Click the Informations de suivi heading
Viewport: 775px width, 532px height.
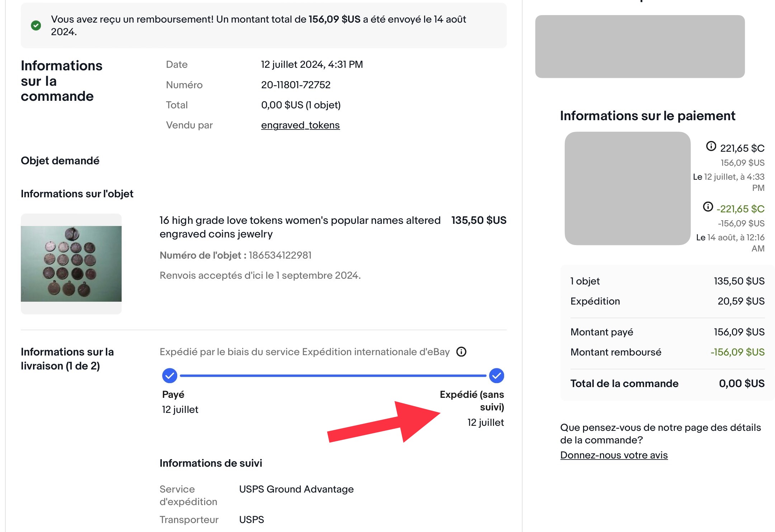point(211,463)
